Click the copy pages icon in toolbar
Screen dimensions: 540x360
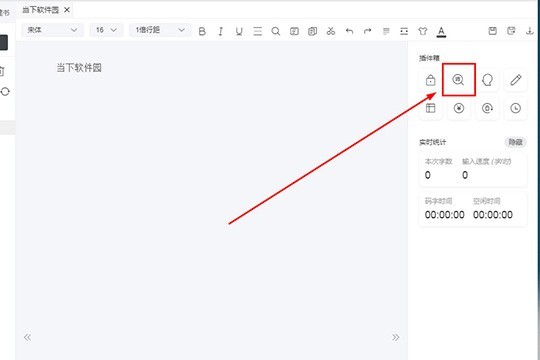tap(312, 31)
